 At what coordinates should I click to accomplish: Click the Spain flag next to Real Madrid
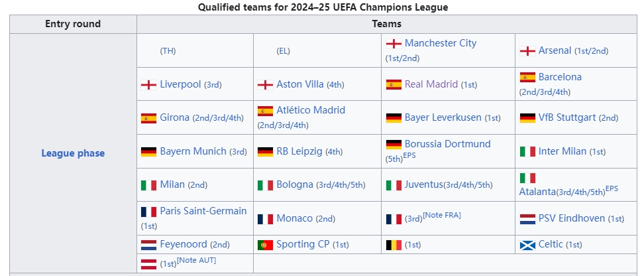(x=394, y=84)
